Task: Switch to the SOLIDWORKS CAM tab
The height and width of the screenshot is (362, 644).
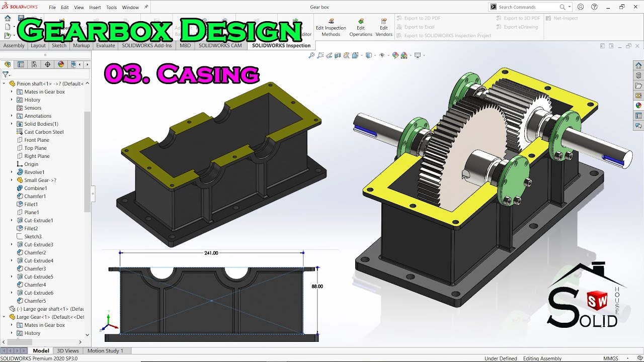Action: coord(220,45)
